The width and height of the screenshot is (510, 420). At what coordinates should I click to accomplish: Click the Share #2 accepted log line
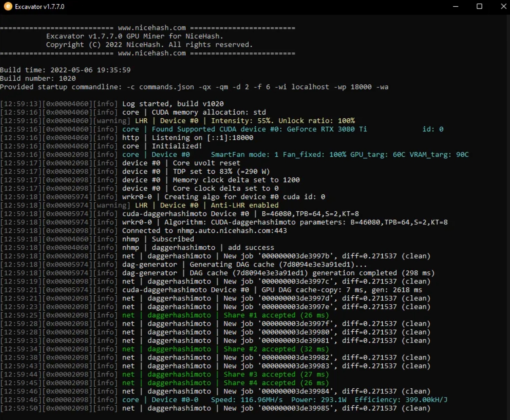pyautogui.click(x=165, y=349)
